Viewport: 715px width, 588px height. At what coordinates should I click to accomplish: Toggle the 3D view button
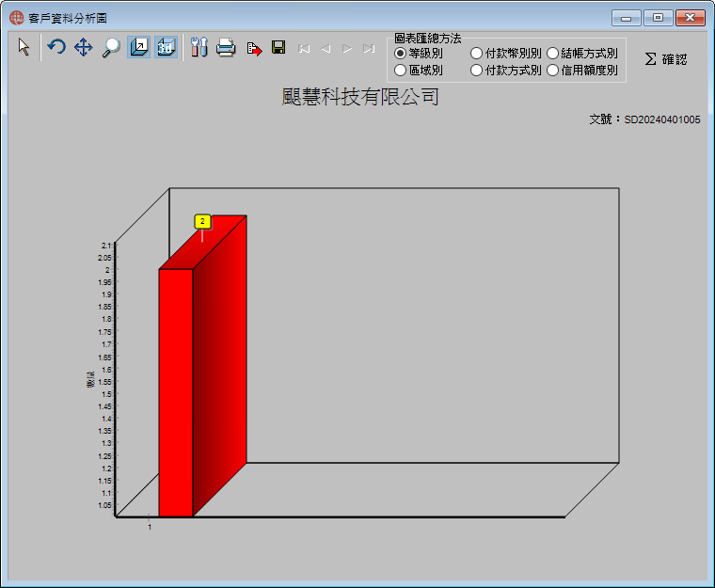pos(166,47)
